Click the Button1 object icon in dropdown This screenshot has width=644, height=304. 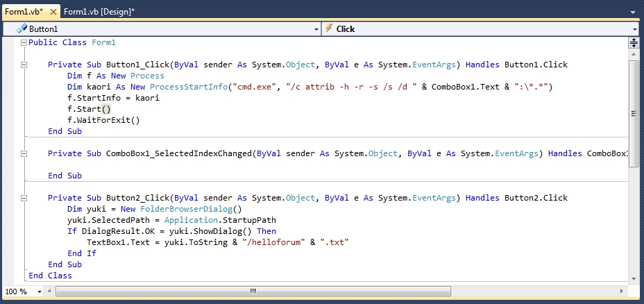pyautogui.click(x=22, y=28)
